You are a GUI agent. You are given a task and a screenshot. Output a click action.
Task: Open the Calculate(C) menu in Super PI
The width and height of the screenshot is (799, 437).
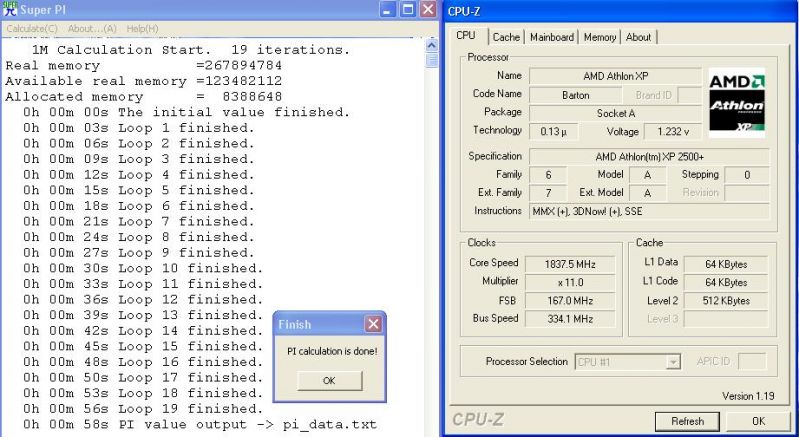click(x=32, y=29)
